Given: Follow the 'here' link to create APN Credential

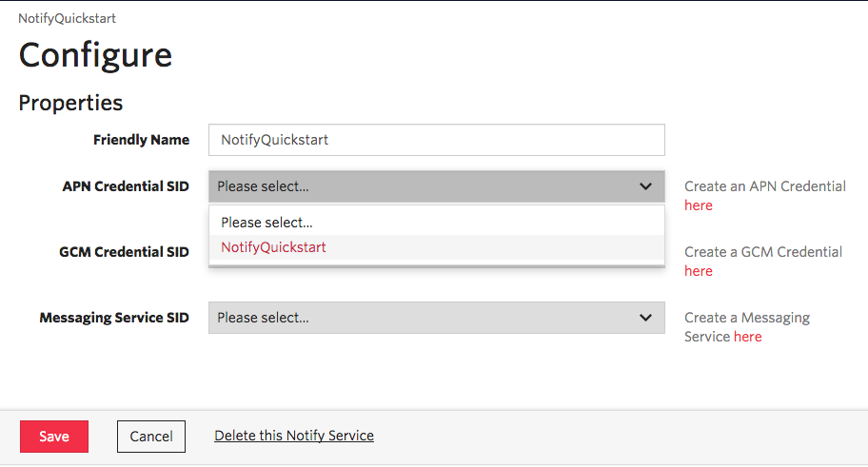Looking at the screenshot, I should pyautogui.click(x=698, y=205).
